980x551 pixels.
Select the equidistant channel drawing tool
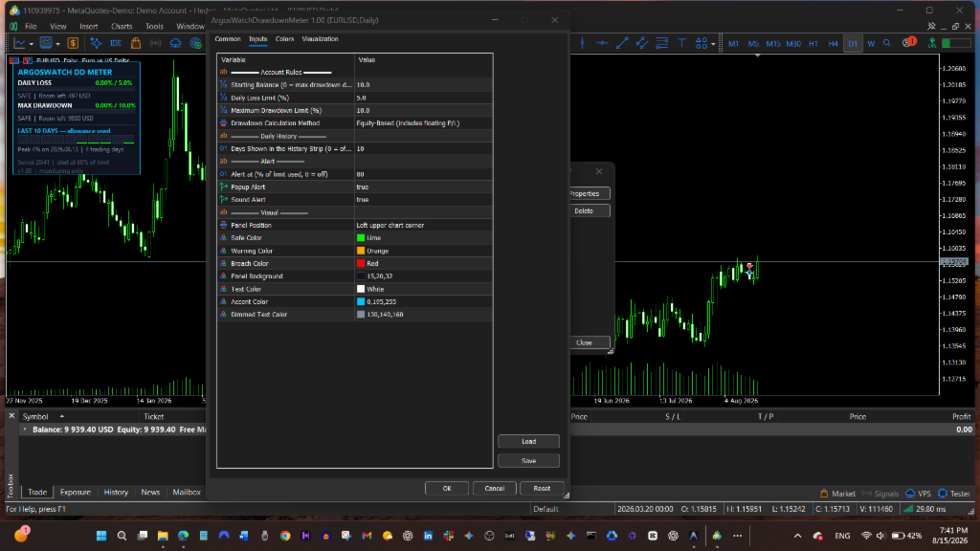point(642,43)
